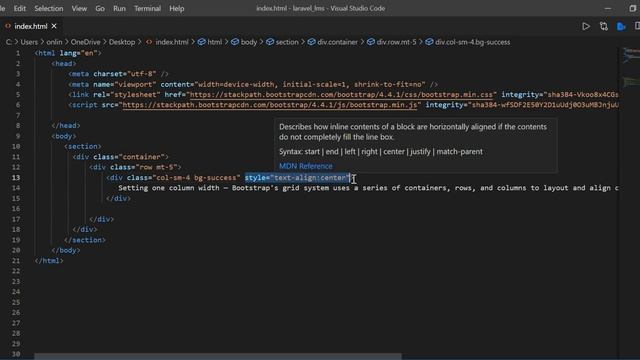Click line number 13 in the gutter
Screen dimensions: 640x360
16,178
